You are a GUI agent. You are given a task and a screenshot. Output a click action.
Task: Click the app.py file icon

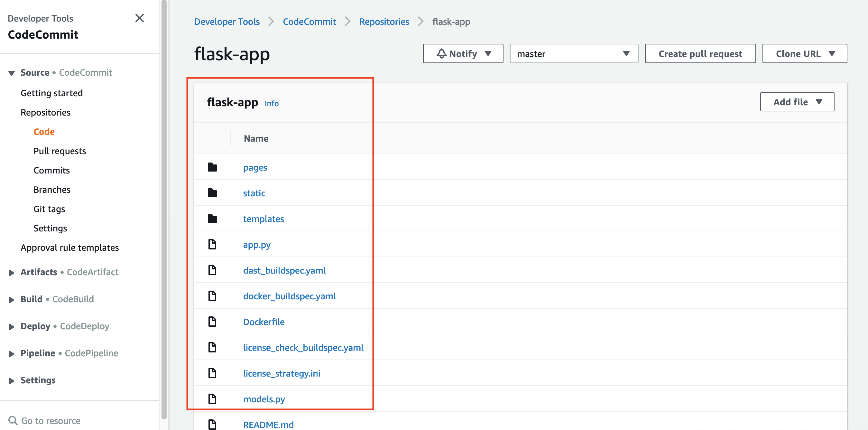(212, 244)
